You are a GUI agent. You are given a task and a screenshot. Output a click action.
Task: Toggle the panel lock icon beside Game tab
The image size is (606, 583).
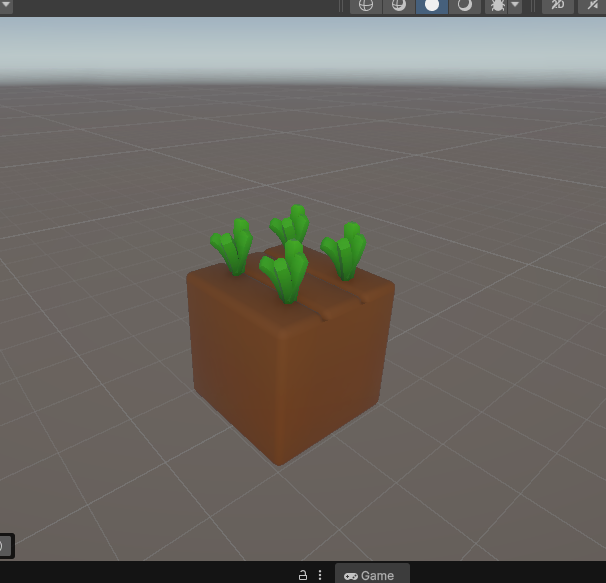click(x=302, y=575)
